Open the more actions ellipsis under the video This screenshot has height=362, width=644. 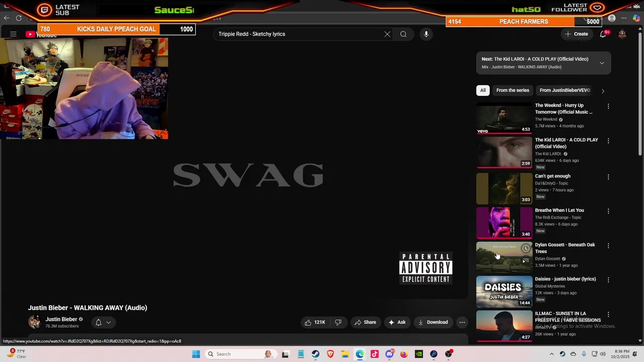pos(462,322)
